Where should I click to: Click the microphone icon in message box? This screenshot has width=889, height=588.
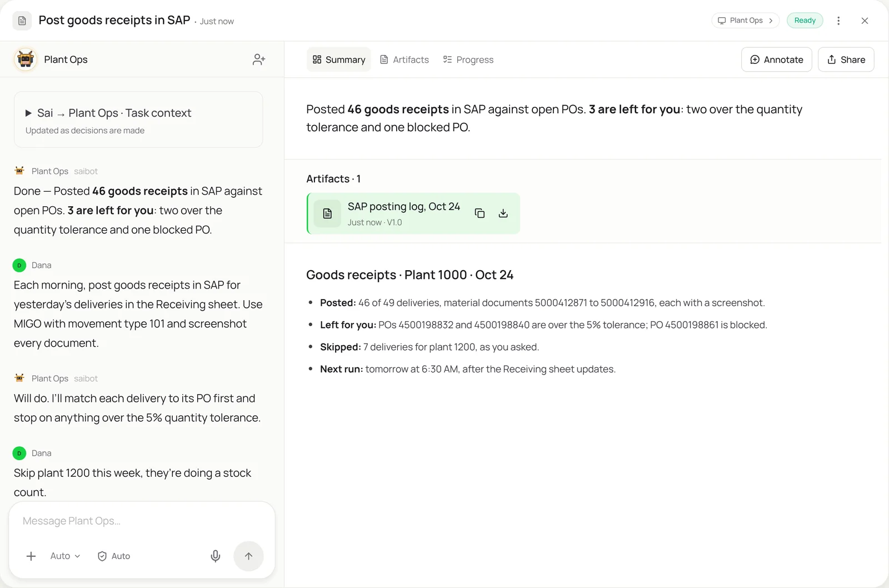click(216, 556)
